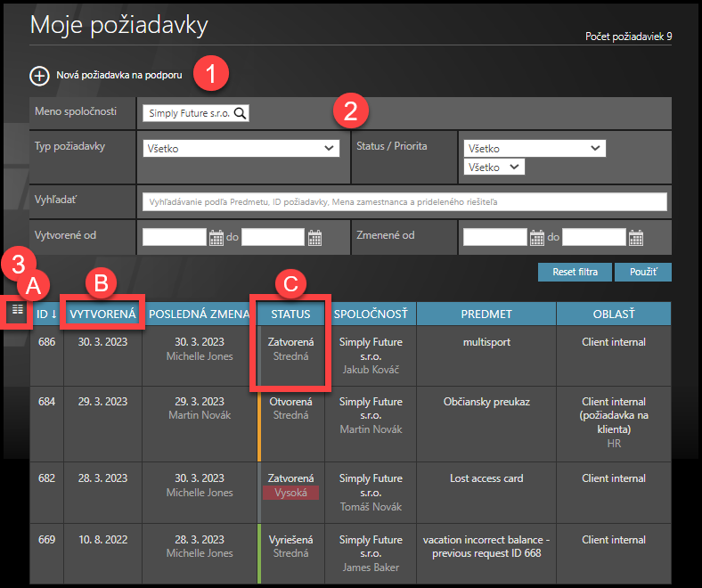Click the search magnifier in company name field
The width and height of the screenshot is (702, 588).
[241, 113]
